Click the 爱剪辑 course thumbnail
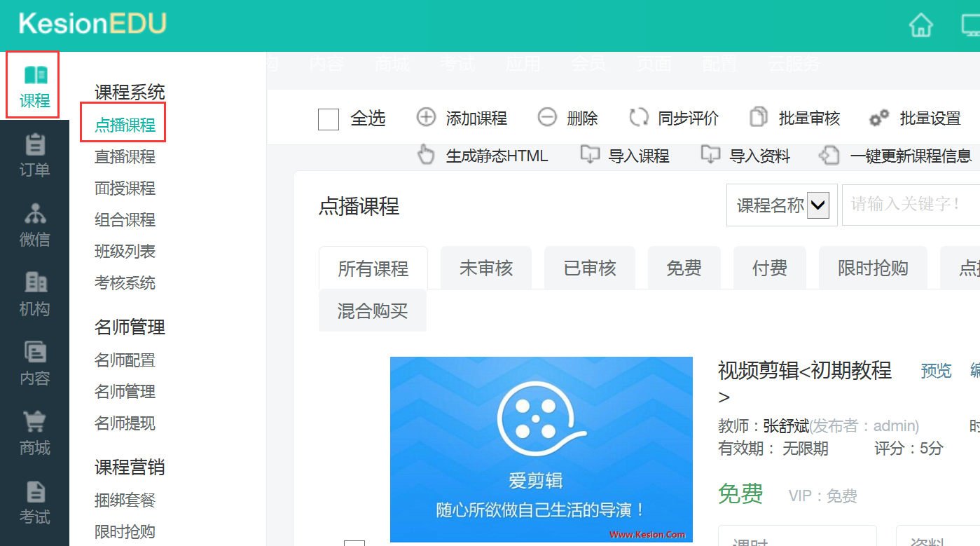 (541, 449)
